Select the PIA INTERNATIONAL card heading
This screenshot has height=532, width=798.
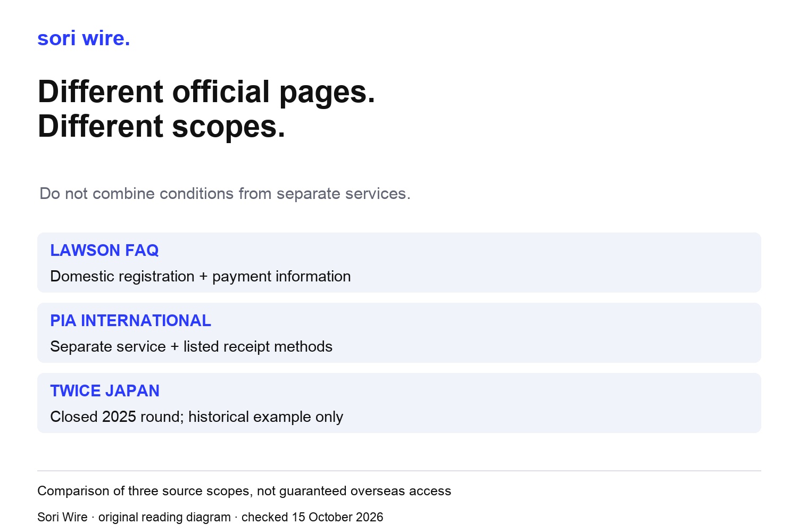pyautogui.click(x=130, y=320)
